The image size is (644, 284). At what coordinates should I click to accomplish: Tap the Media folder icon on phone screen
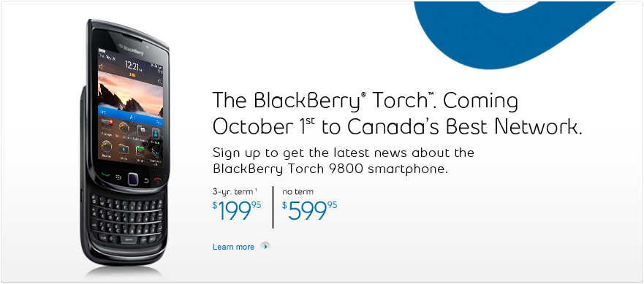[x=124, y=150]
